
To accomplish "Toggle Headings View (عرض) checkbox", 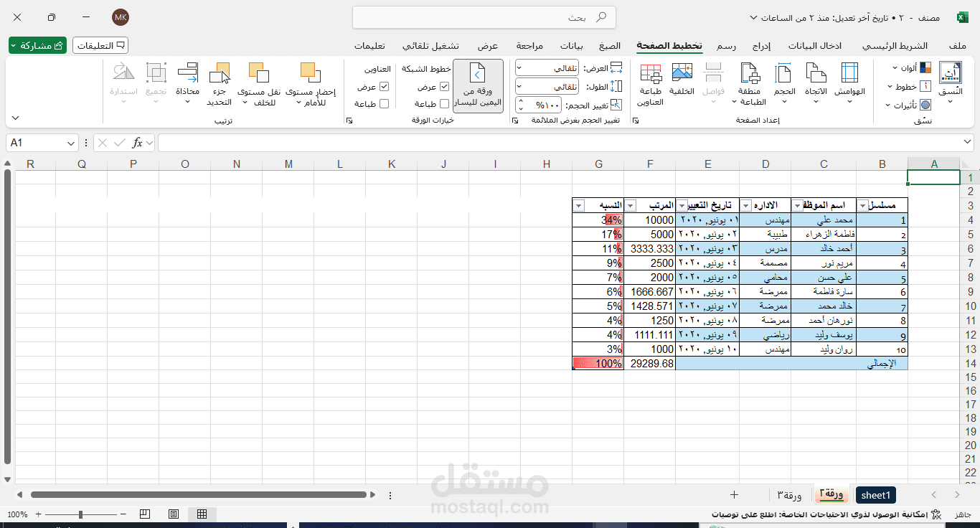I will [x=384, y=87].
